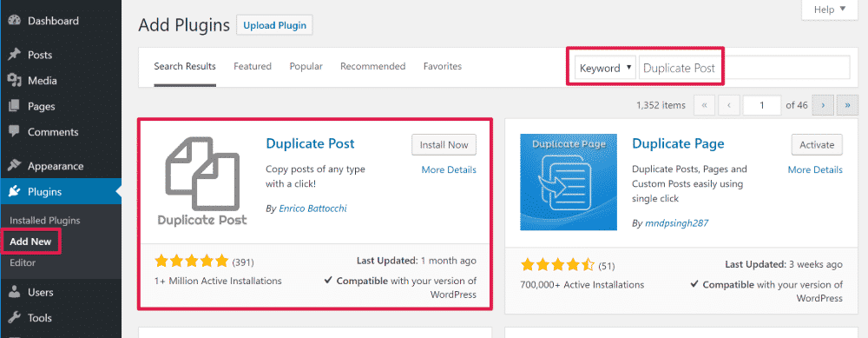Click the Dashboard gauge icon
Screen dimensions: 868x338
tap(15, 21)
